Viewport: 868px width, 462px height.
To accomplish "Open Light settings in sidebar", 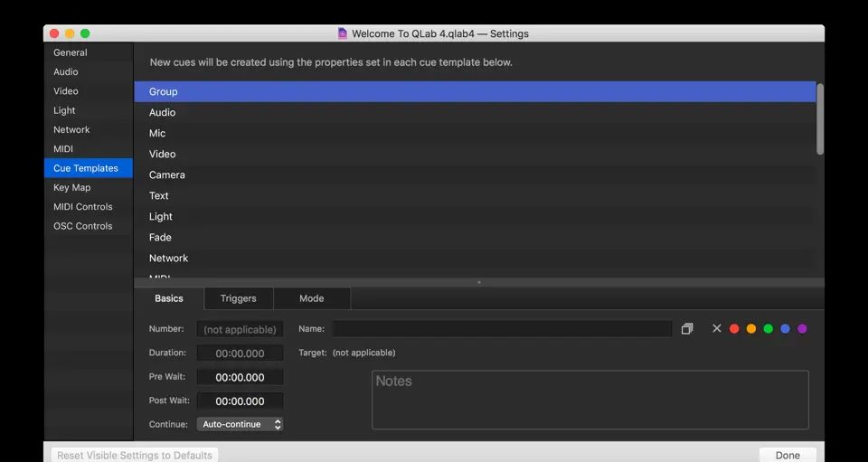I will pos(88,110).
